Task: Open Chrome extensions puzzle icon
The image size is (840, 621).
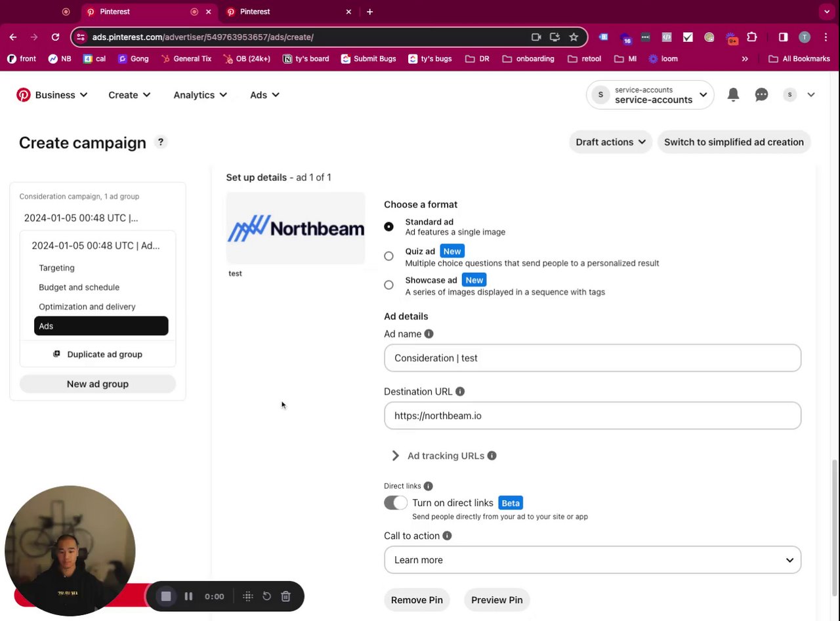Action: point(752,37)
